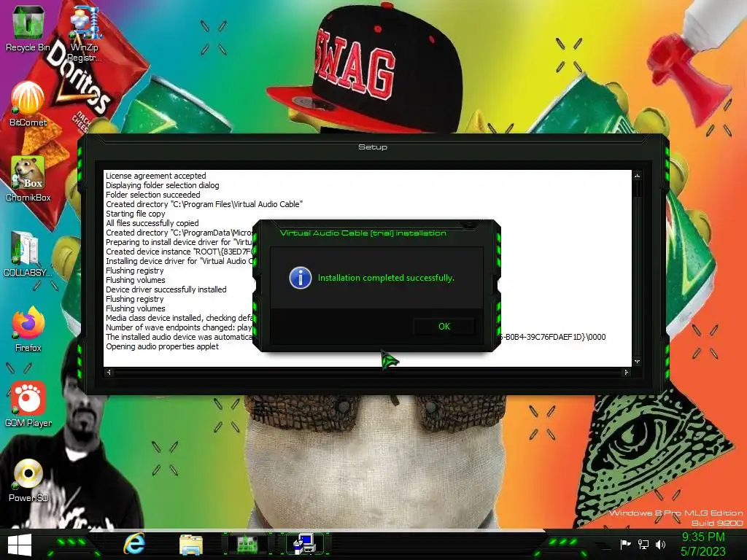Open the Windows Start button
This screenshot has width=747, height=560.
coord(20,545)
